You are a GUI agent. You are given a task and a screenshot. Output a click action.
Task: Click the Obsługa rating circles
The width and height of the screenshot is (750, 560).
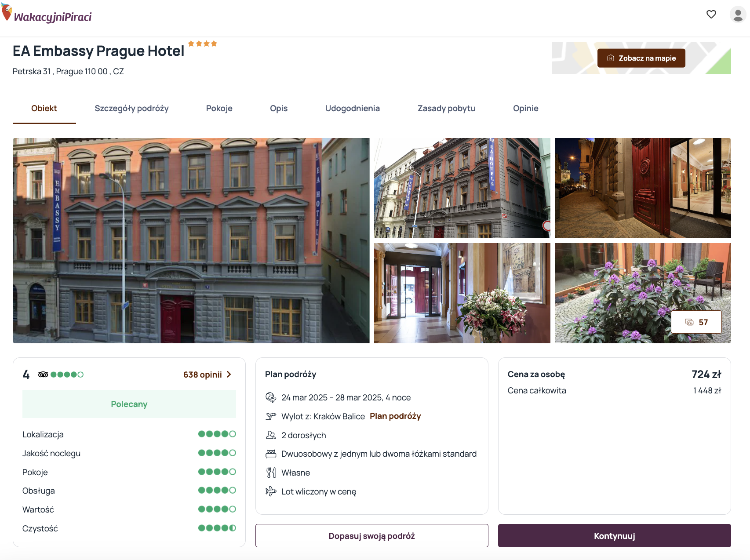pyautogui.click(x=217, y=490)
